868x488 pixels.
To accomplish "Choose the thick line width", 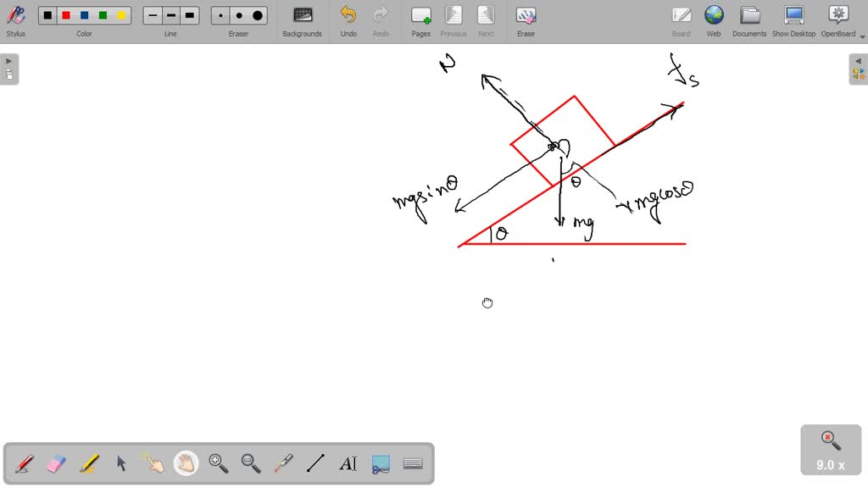I will pos(189,15).
